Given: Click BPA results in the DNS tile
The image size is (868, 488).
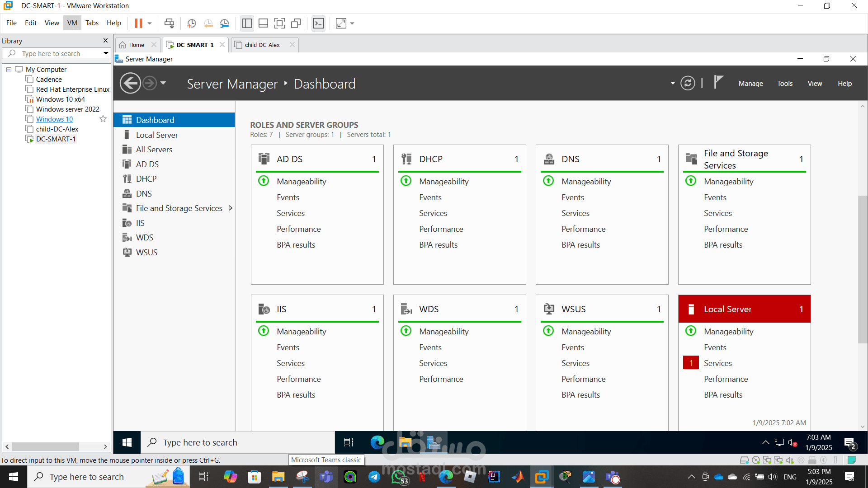Looking at the screenshot, I should pyautogui.click(x=581, y=244).
